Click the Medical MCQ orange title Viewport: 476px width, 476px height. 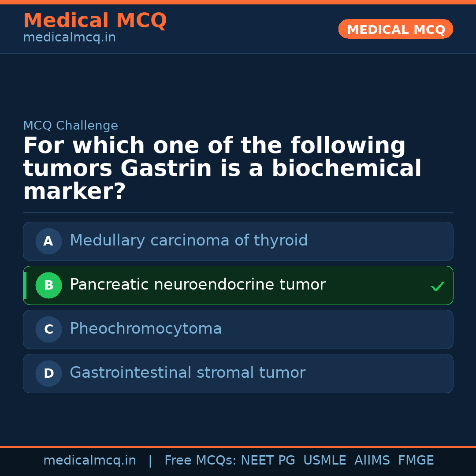pos(95,21)
